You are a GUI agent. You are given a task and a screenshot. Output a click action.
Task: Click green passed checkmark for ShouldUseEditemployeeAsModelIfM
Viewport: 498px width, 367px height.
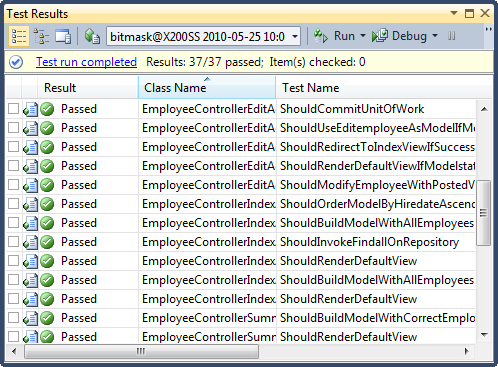pos(47,128)
